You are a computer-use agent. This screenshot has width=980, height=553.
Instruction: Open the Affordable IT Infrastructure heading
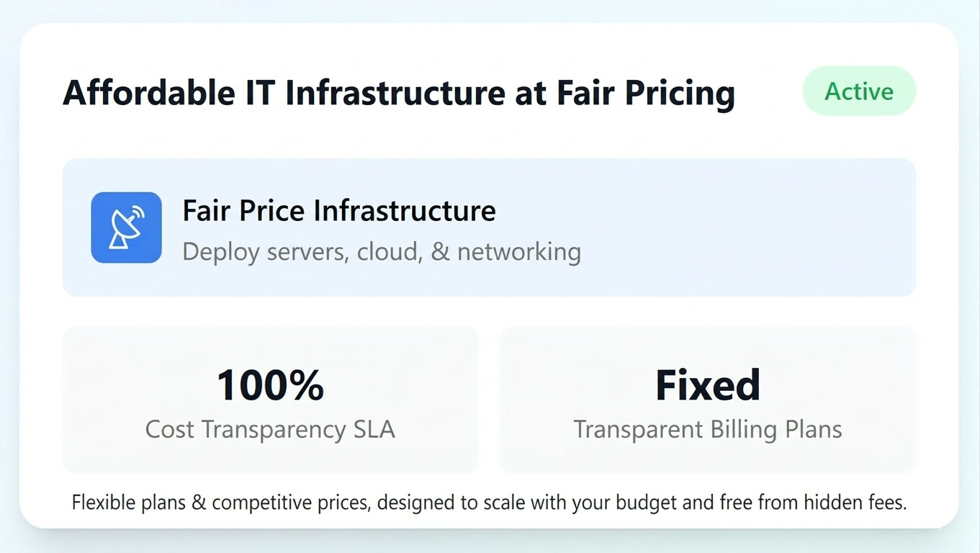point(400,92)
